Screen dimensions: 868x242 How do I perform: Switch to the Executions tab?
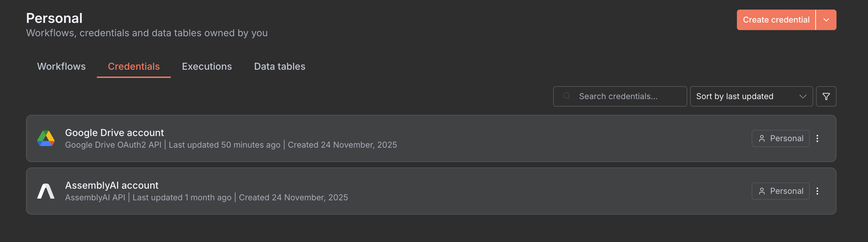click(x=207, y=66)
